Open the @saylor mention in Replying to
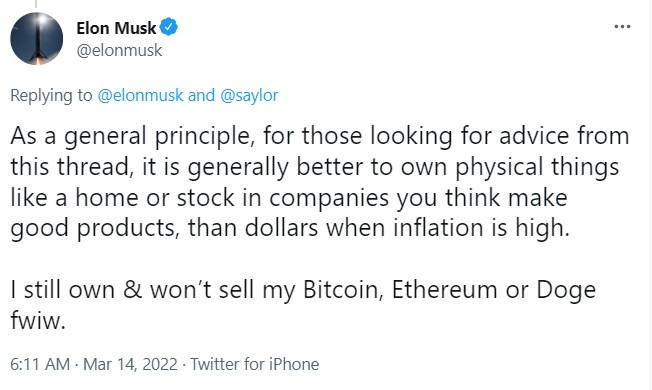This screenshot has width=652, height=390. tap(249, 95)
